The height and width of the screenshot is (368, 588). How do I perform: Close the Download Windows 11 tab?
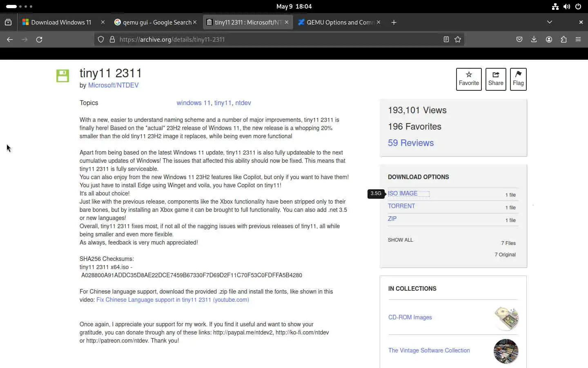coord(103,22)
